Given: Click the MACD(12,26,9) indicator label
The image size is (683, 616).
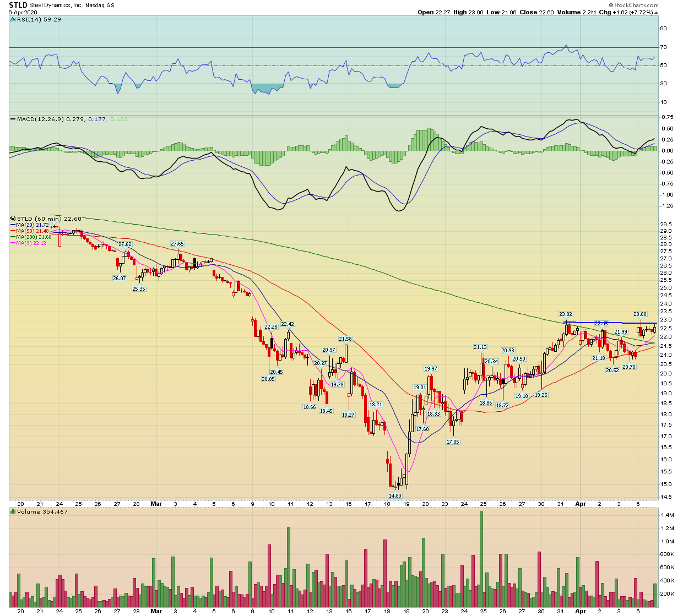Looking at the screenshot, I should click(41, 119).
